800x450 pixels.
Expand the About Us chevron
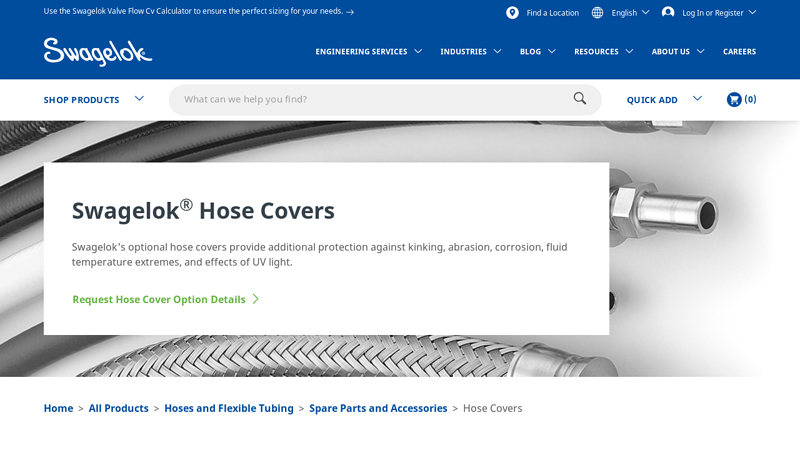(701, 51)
